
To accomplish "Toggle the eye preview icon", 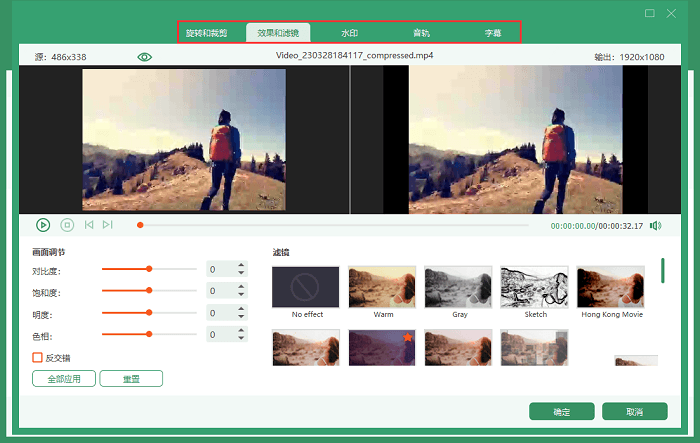I will pos(145,57).
